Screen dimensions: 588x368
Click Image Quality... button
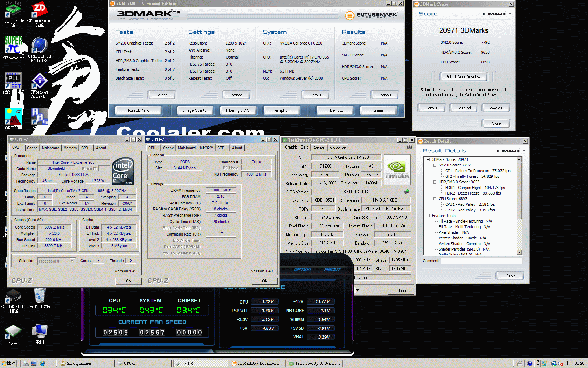click(196, 110)
